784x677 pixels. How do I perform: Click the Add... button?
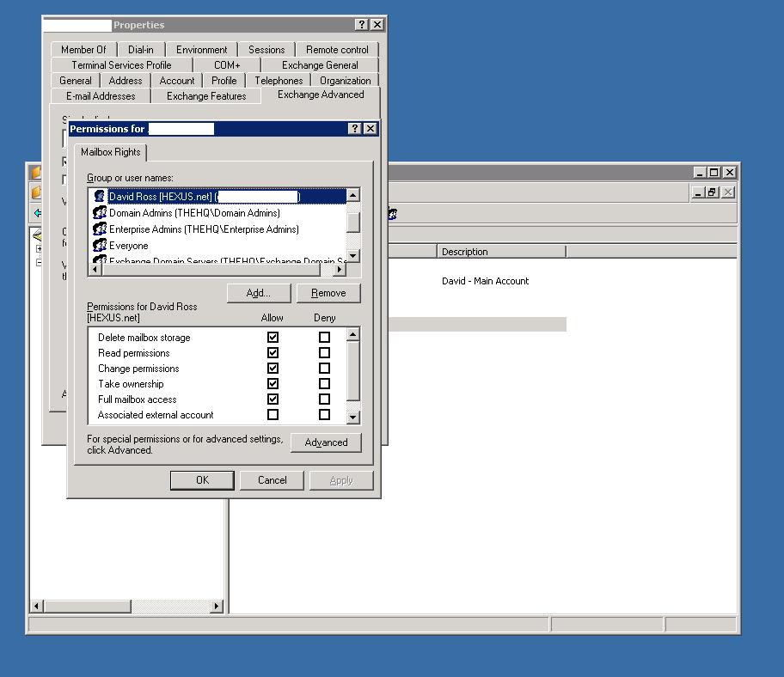259,293
